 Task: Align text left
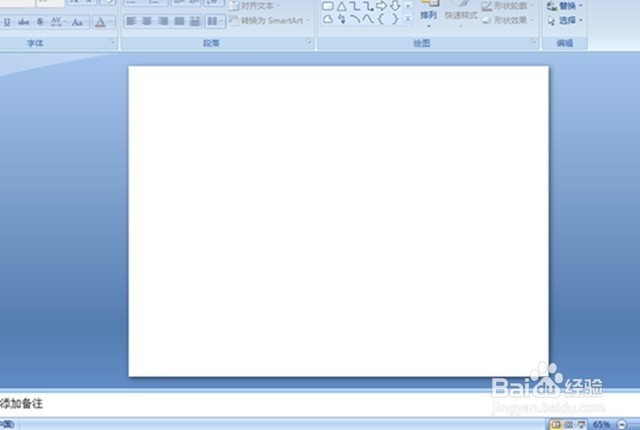(131, 21)
